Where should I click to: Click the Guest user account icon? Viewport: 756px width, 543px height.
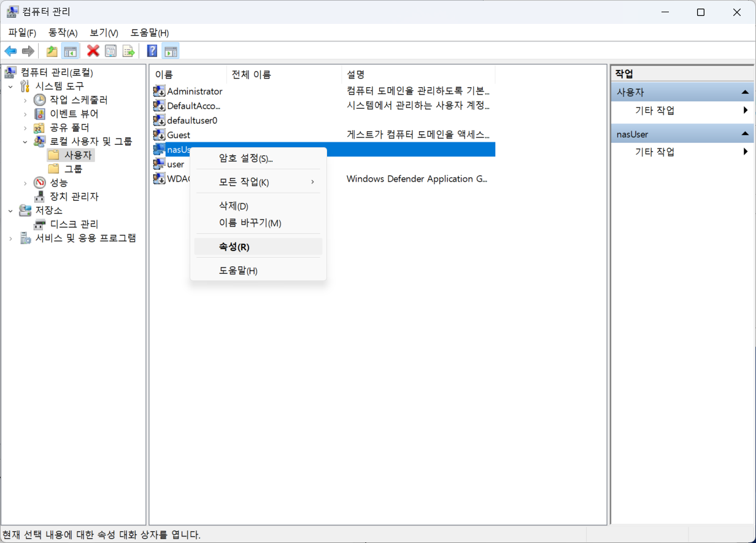pos(159,135)
